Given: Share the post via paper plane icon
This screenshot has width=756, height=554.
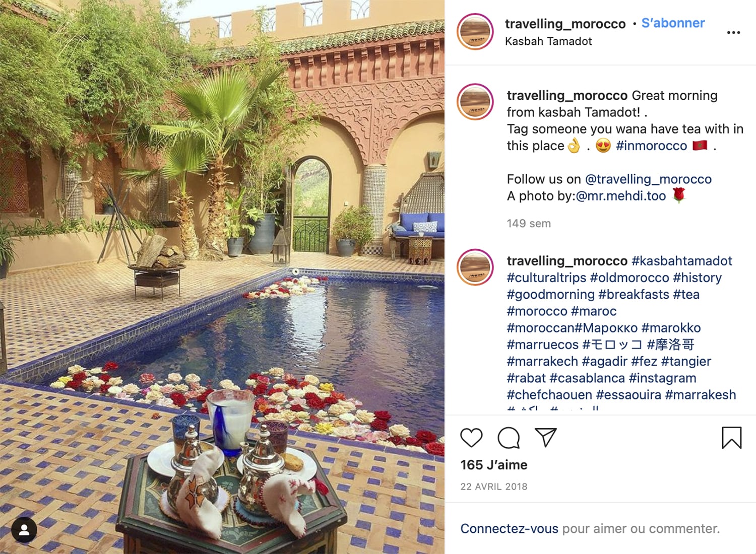Looking at the screenshot, I should [546, 437].
